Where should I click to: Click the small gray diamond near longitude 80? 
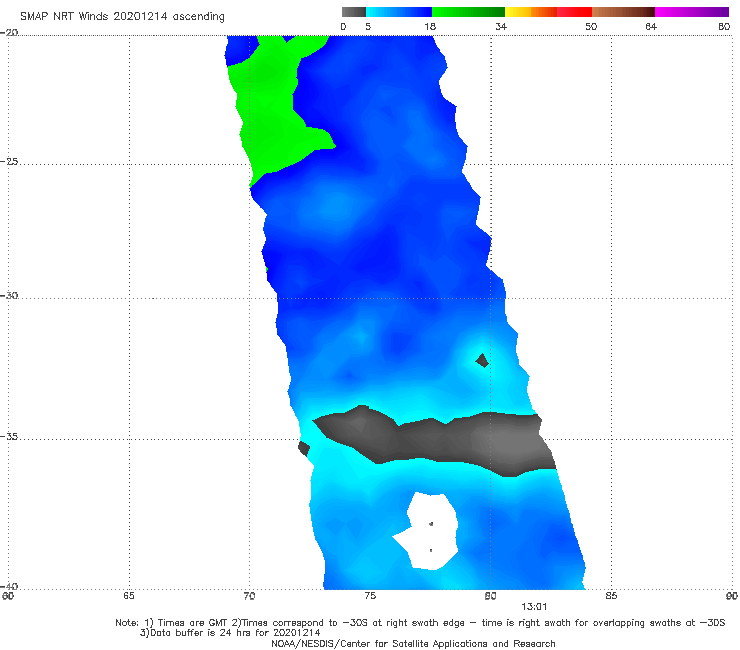(x=482, y=361)
